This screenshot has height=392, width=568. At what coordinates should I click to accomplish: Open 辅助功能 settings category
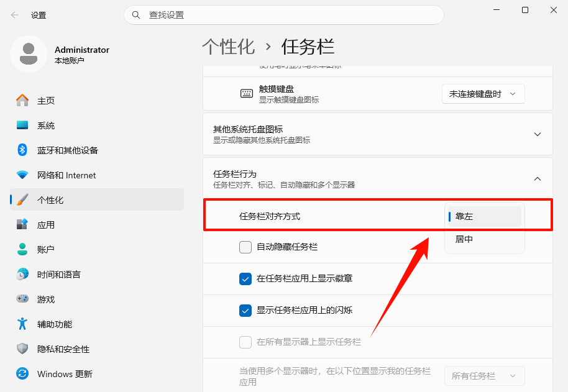[x=97, y=324]
